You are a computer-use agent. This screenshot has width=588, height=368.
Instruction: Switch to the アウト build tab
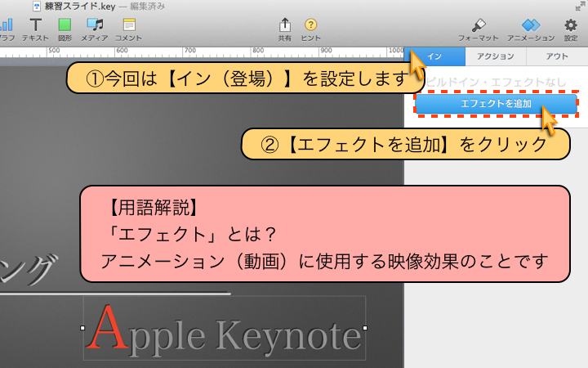tap(557, 56)
